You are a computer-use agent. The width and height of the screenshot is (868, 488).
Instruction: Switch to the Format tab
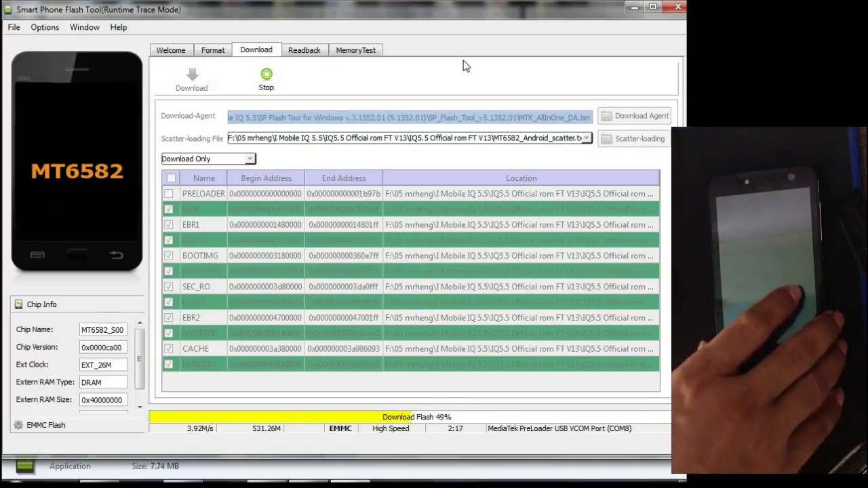click(x=213, y=50)
